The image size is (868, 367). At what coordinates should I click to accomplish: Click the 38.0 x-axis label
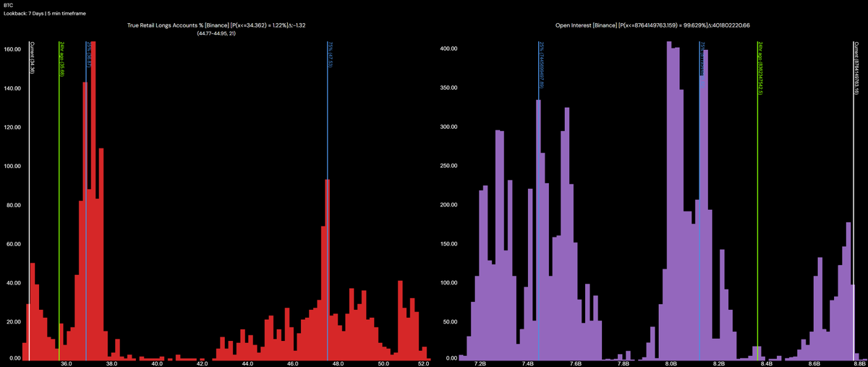111,364
